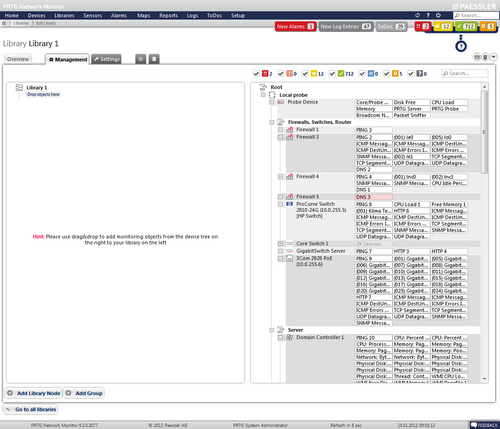Collapse the Domain Controller 1 device

[280, 337]
